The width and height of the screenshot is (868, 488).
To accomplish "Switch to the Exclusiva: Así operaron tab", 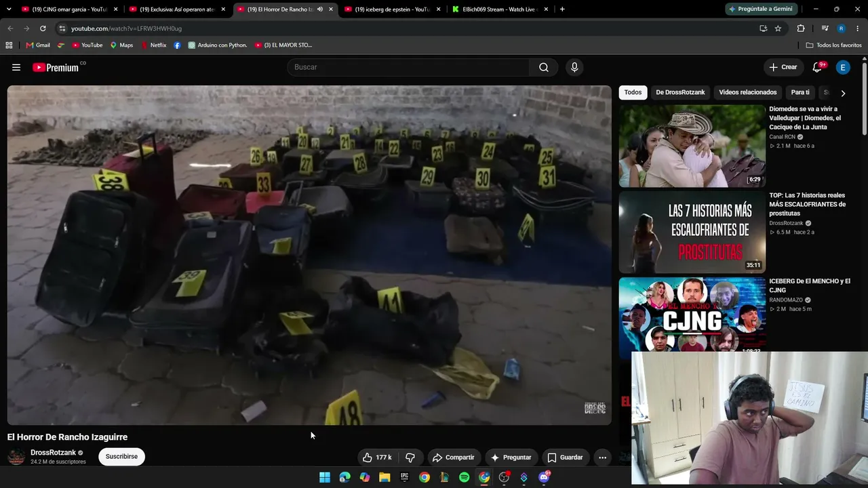I will [x=178, y=9].
